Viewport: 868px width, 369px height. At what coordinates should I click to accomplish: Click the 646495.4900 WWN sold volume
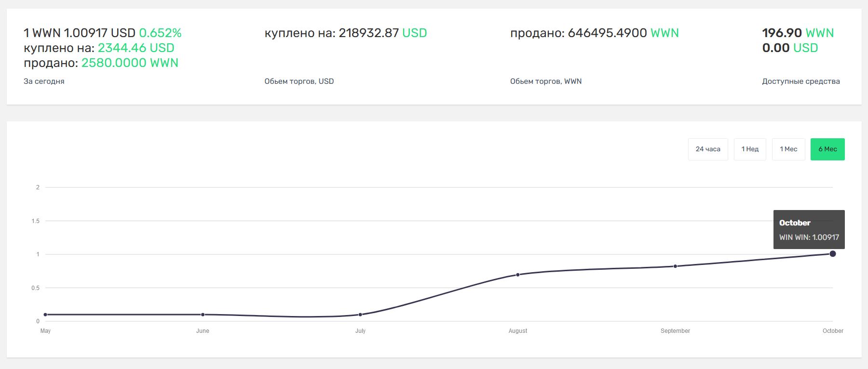pyautogui.click(x=623, y=33)
